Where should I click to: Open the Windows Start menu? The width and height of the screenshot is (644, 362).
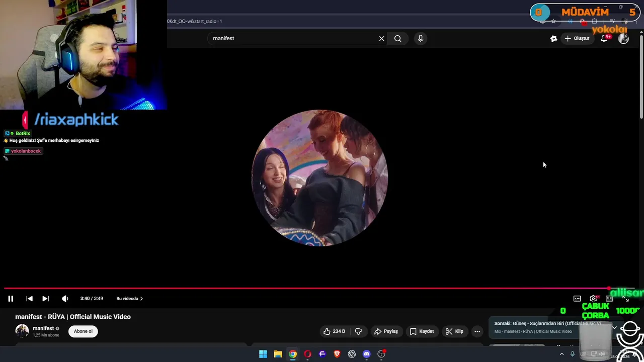[263, 354]
